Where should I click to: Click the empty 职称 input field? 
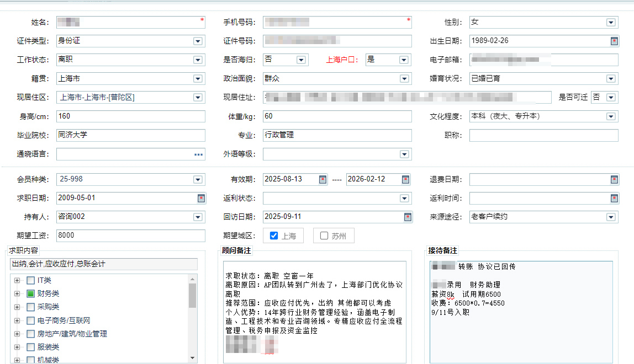pyautogui.click(x=544, y=135)
